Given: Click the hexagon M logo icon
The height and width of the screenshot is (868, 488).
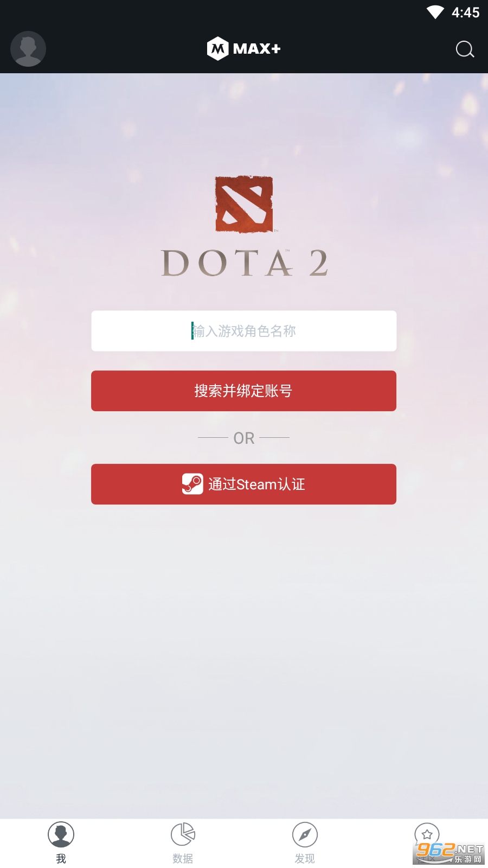Looking at the screenshot, I should [x=217, y=49].
